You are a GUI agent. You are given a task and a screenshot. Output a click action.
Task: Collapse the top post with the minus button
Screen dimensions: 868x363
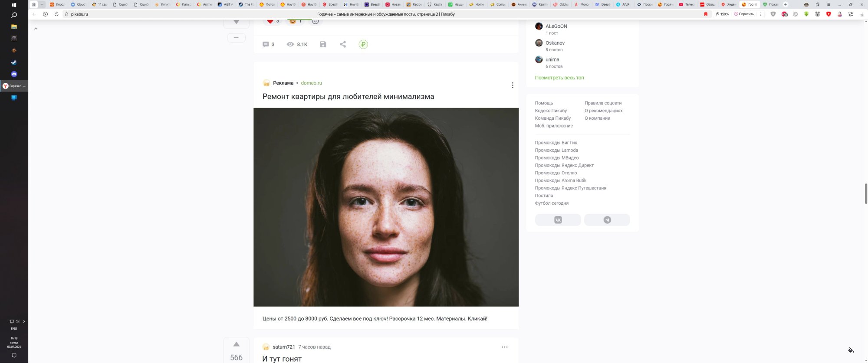coord(236,38)
